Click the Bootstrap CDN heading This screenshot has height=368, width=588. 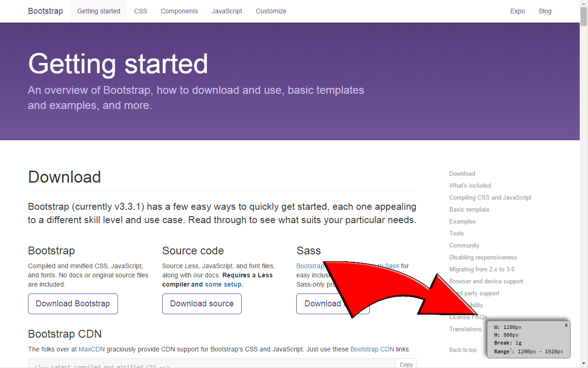(x=65, y=334)
